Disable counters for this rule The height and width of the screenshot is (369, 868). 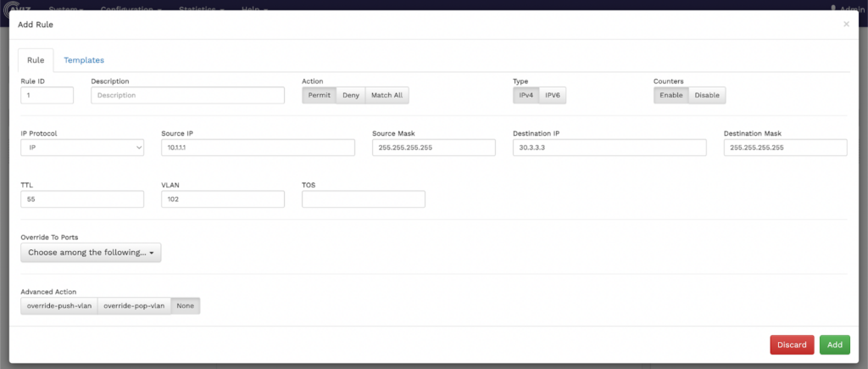coord(707,95)
